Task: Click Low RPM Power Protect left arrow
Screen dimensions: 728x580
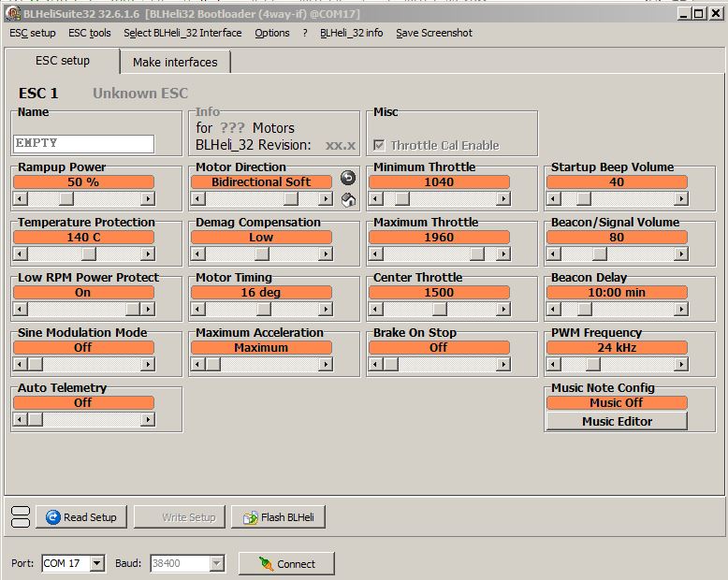Action: (x=20, y=309)
